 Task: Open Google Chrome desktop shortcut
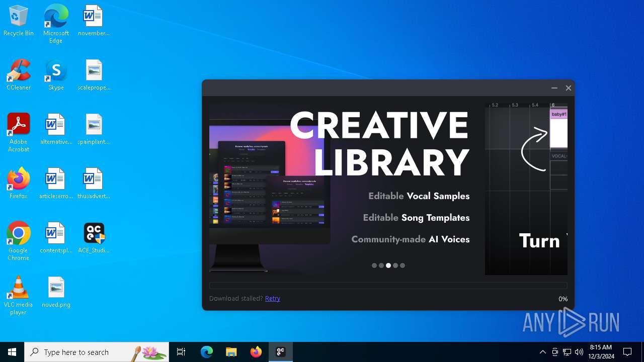pyautogui.click(x=19, y=241)
